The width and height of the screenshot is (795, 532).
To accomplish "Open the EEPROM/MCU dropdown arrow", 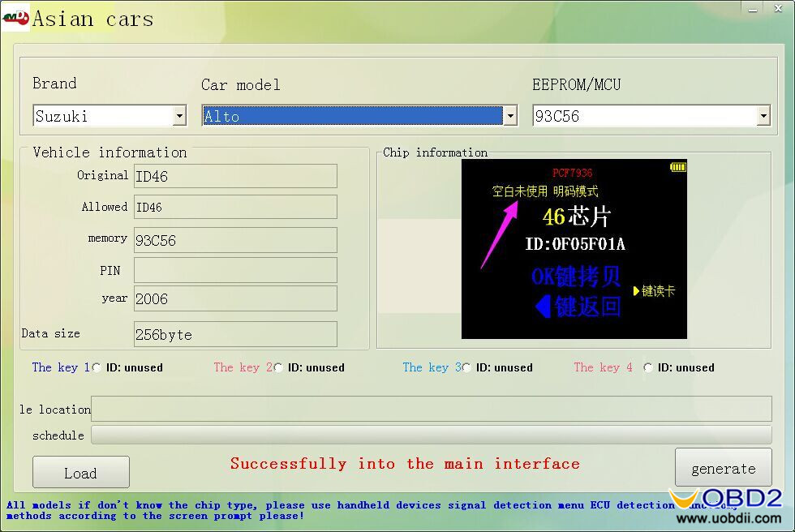I will pos(763,116).
